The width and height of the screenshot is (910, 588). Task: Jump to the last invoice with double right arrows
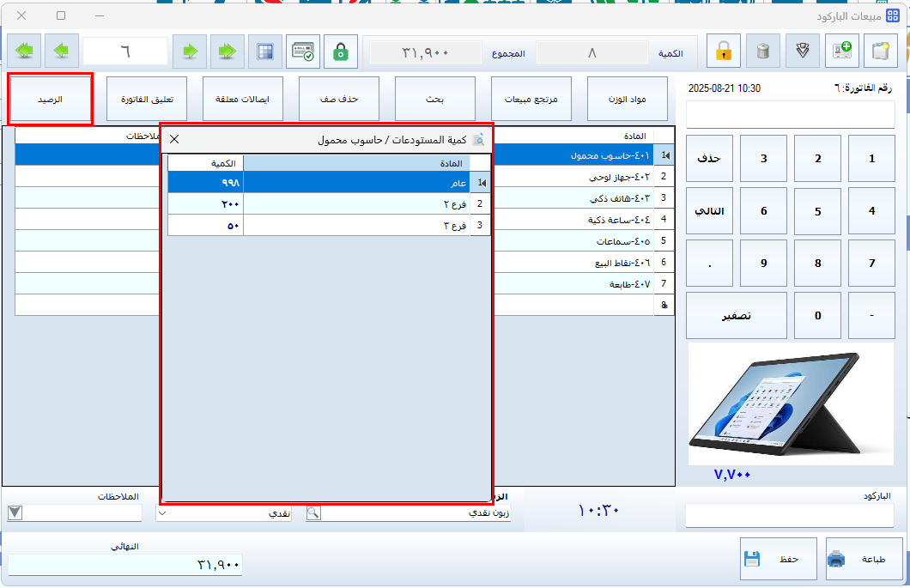(x=227, y=52)
